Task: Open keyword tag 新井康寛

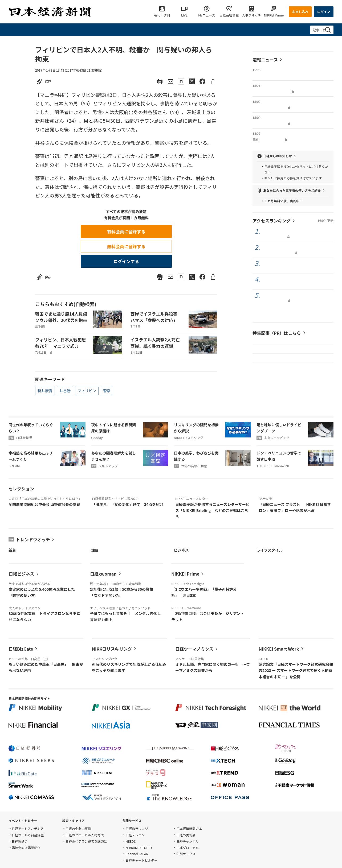Action: pos(45,391)
